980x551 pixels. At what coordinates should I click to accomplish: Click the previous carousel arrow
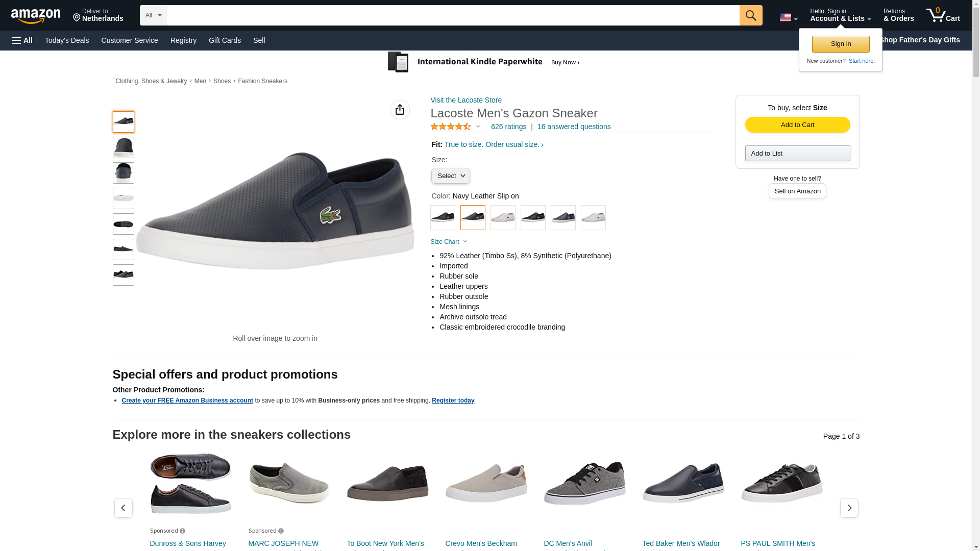pos(123,508)
